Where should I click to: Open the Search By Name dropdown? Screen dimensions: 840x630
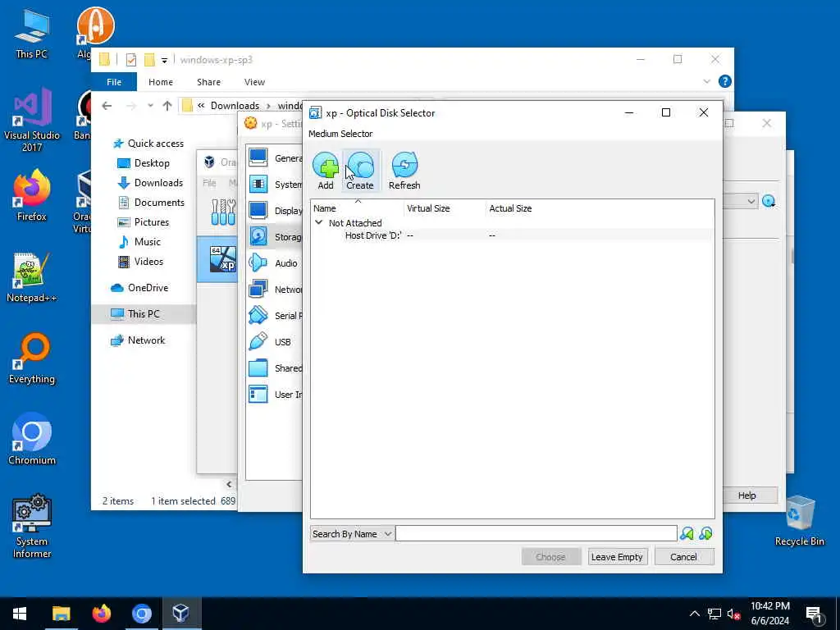(352, 533)
